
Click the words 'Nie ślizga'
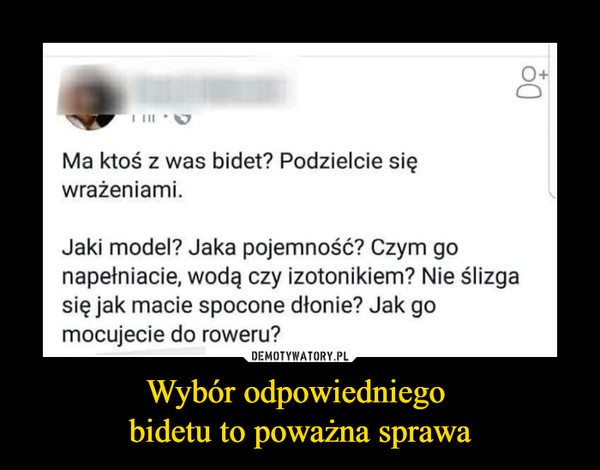[470, 277]
